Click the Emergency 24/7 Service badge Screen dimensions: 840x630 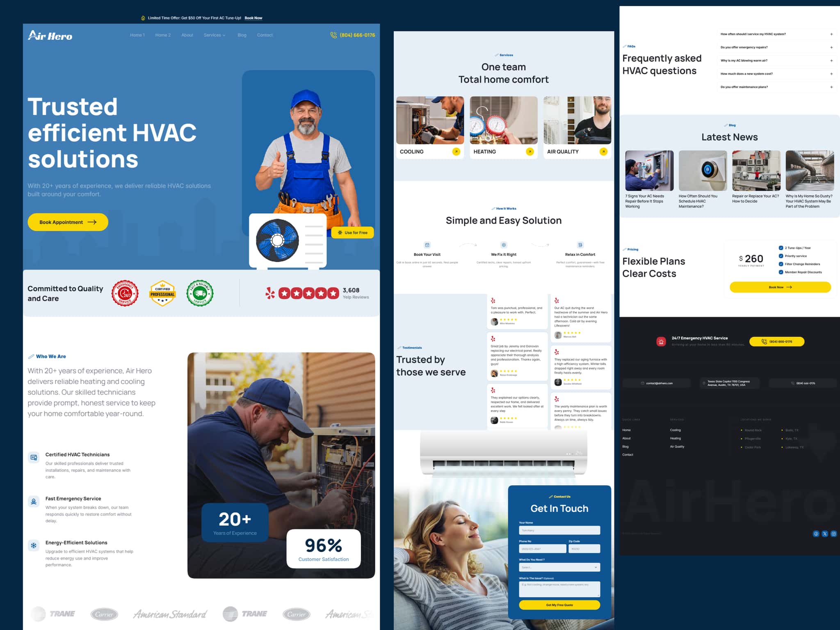click(x=125, y=293)
